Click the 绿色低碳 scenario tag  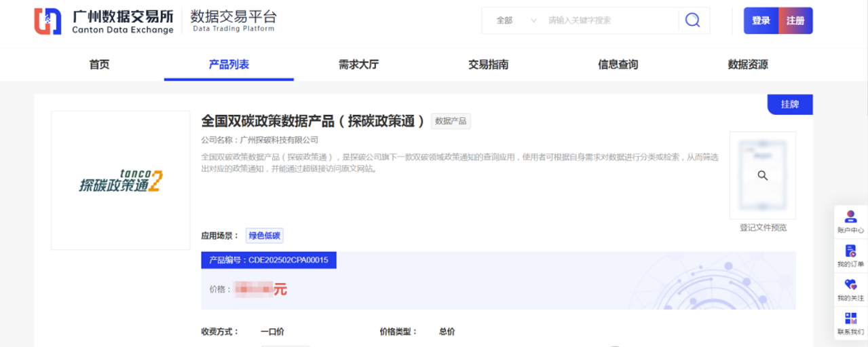265,236
